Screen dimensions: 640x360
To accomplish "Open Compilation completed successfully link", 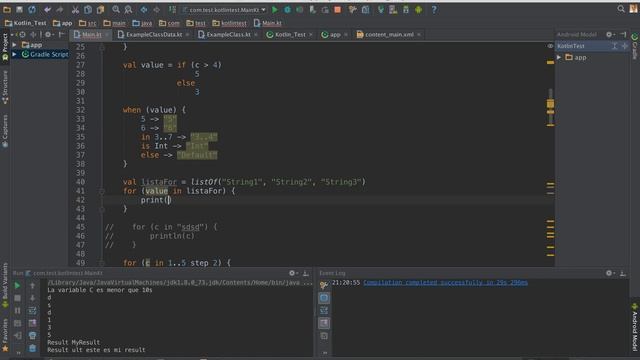I will (445, 282).
